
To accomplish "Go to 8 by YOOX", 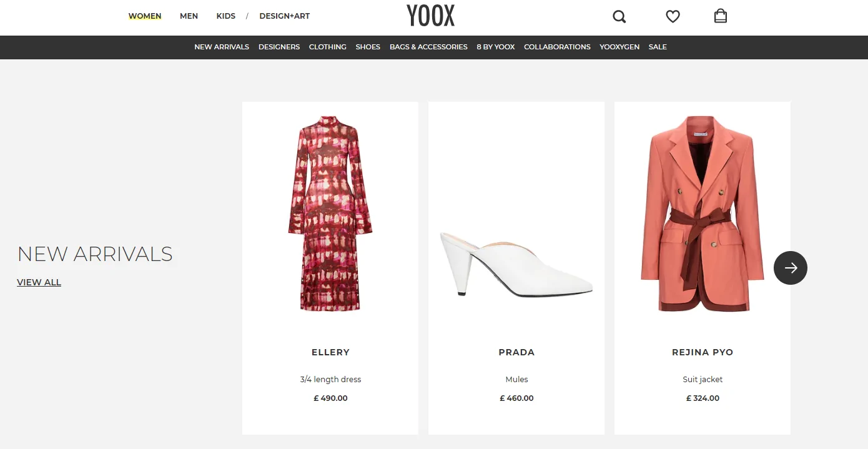I will pyautogui.click(x=496, y=47).
